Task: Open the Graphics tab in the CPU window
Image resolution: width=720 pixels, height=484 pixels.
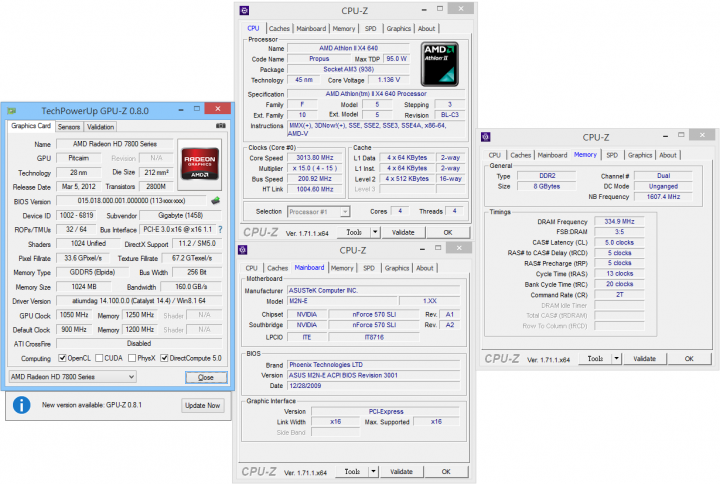Action: 398,28
